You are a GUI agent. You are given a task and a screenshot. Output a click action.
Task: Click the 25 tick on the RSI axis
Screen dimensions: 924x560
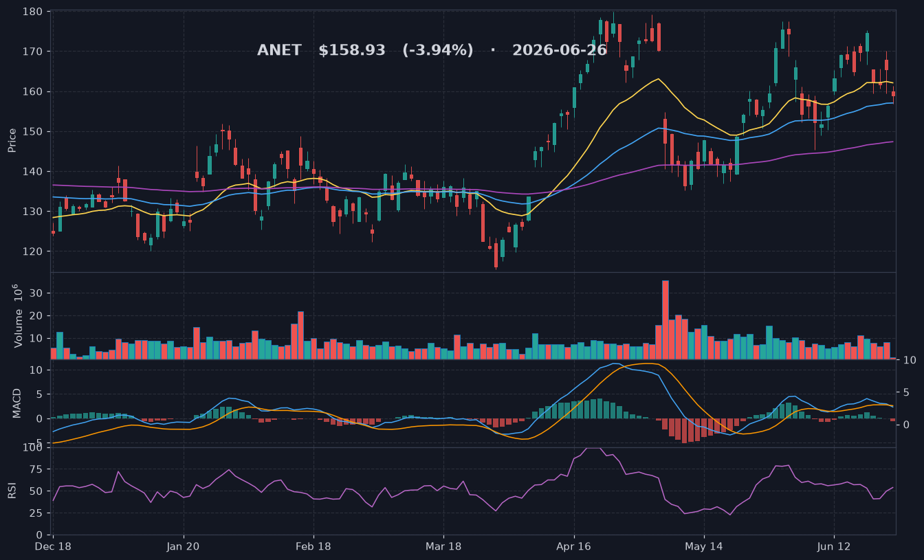tap(37, 513)
